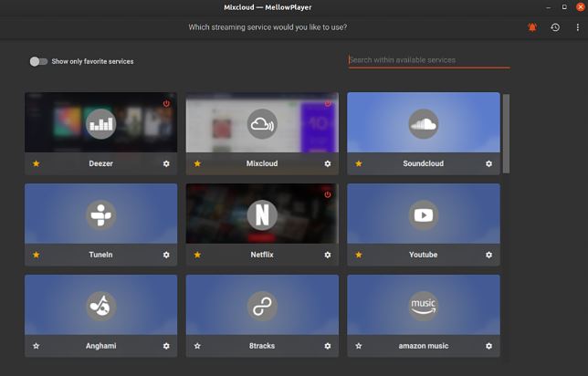The image size is (588, 376).
Task: Select the 8tracks service thumbnail
Action: (x=262, y=305)
